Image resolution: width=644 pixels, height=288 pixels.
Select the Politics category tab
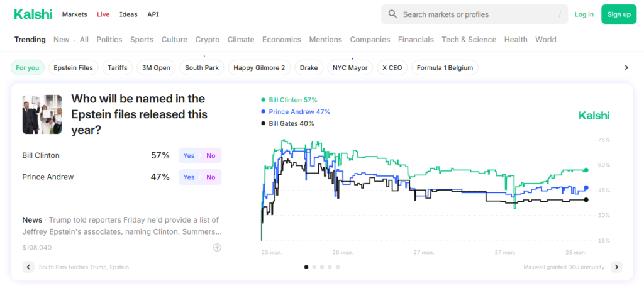(x=109, y=40)
